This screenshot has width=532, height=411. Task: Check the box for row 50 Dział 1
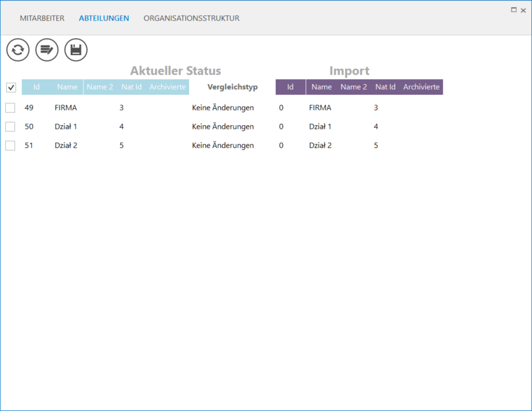pyautogui.click(x=10, y=126)
